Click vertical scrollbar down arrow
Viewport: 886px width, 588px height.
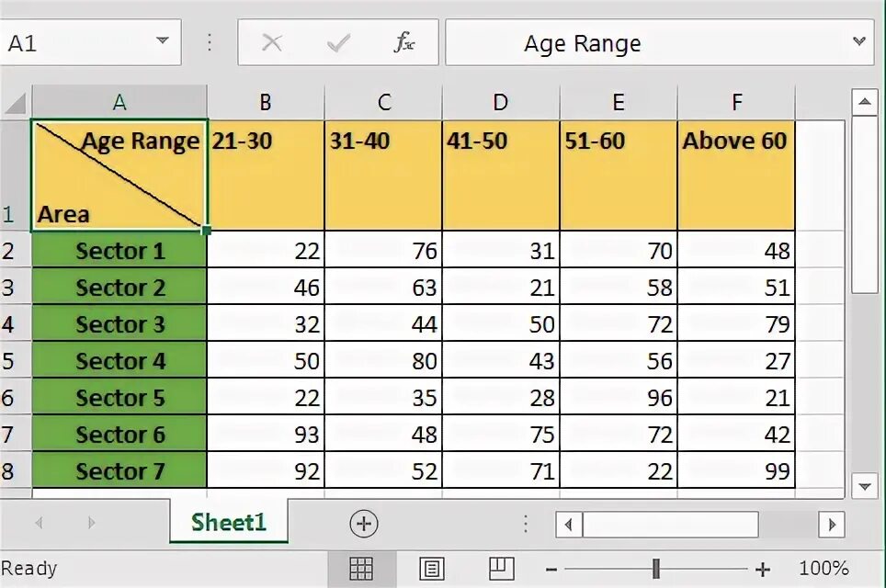864,486
